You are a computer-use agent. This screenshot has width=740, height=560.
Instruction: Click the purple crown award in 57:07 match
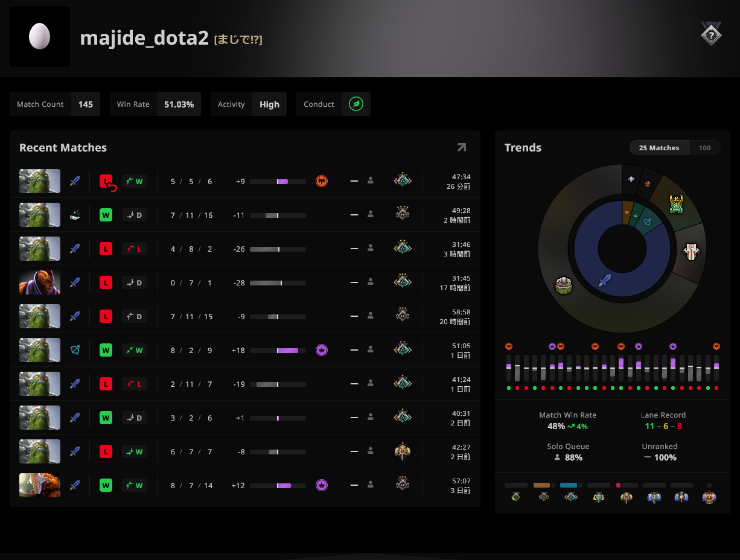point(322,485)
